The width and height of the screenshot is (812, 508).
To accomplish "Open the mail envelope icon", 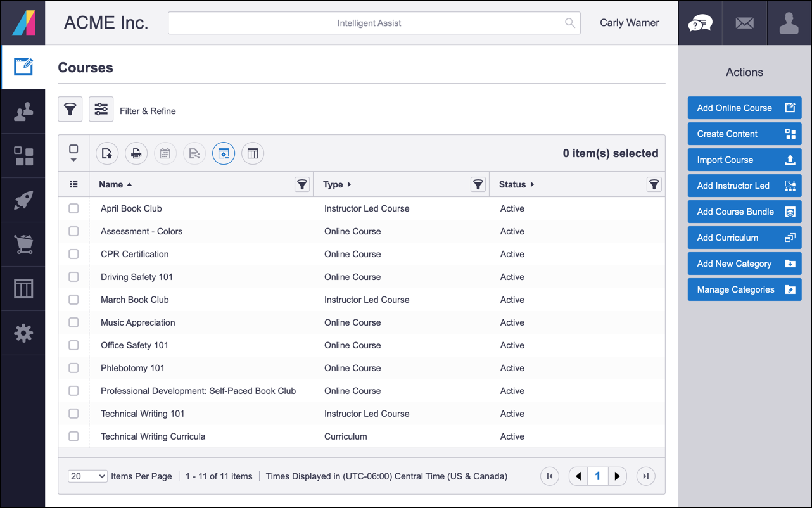I will pyautogui.click(x=745, y=23).
